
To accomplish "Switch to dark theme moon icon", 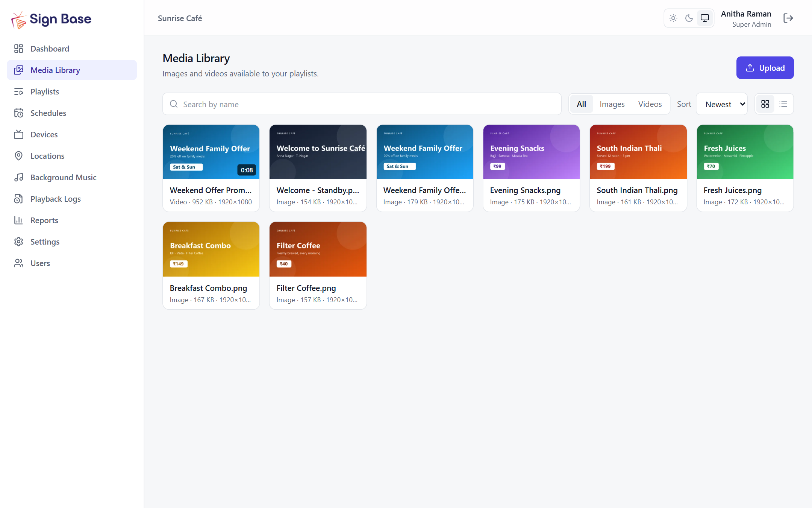I will click(689, 18).
